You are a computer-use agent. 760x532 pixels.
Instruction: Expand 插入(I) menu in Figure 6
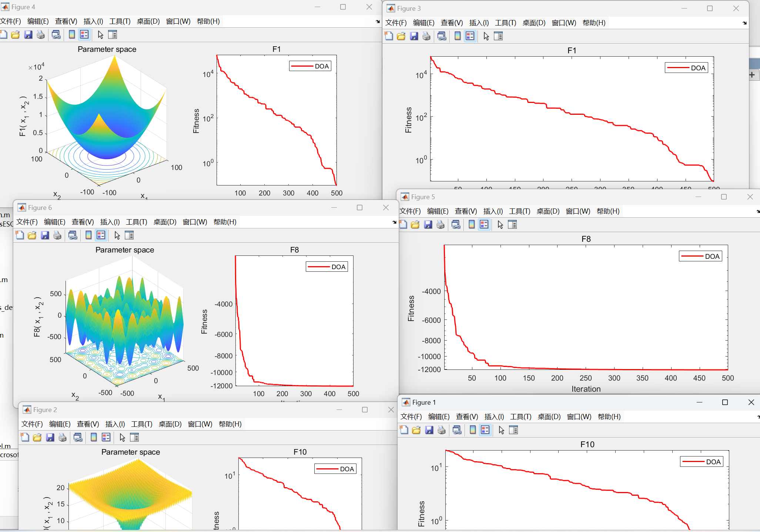[x=110, y=222]
